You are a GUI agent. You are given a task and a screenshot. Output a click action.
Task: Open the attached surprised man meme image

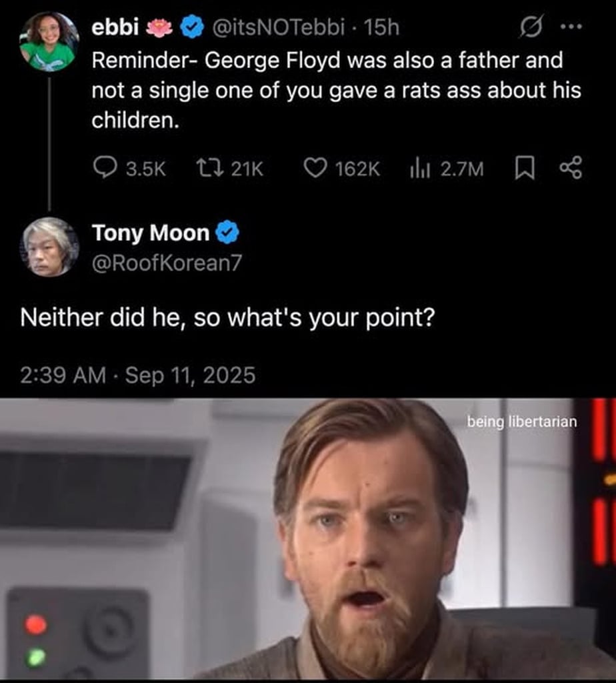[308, 539]
